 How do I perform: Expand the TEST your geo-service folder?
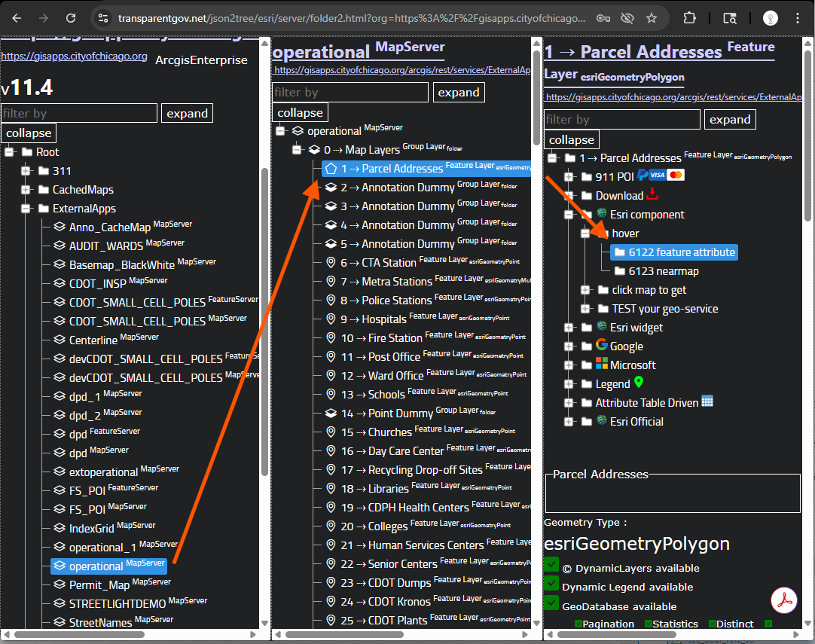coord(585,309)
